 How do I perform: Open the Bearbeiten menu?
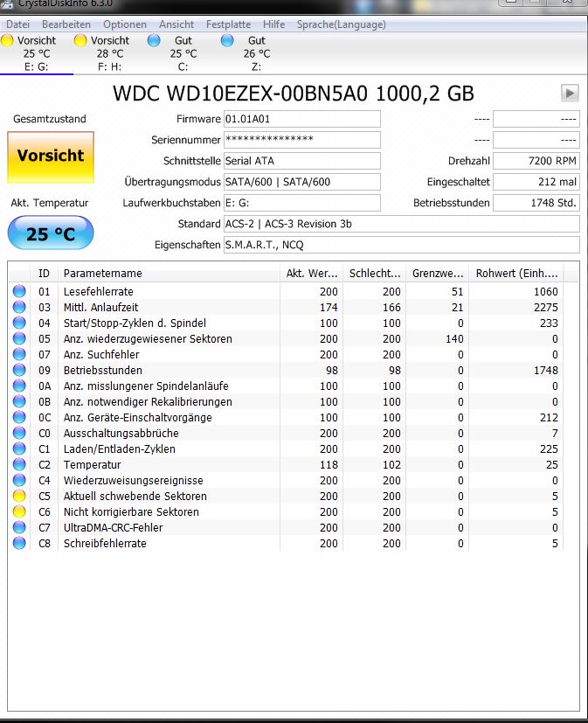click(66, 24)
